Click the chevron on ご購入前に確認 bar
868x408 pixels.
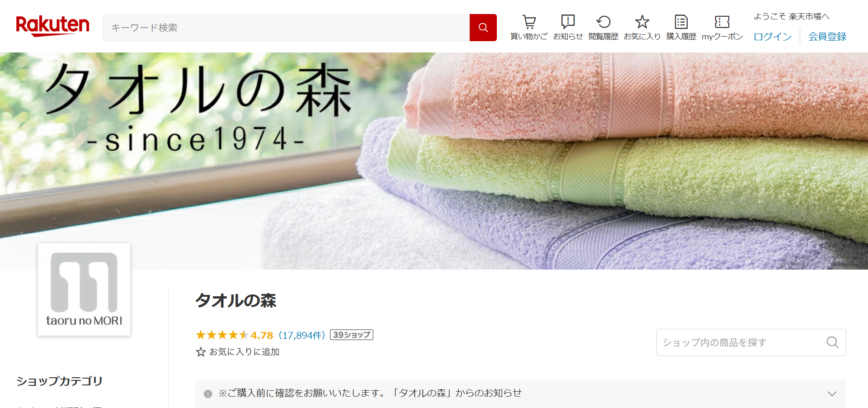[x=834, y=394]
